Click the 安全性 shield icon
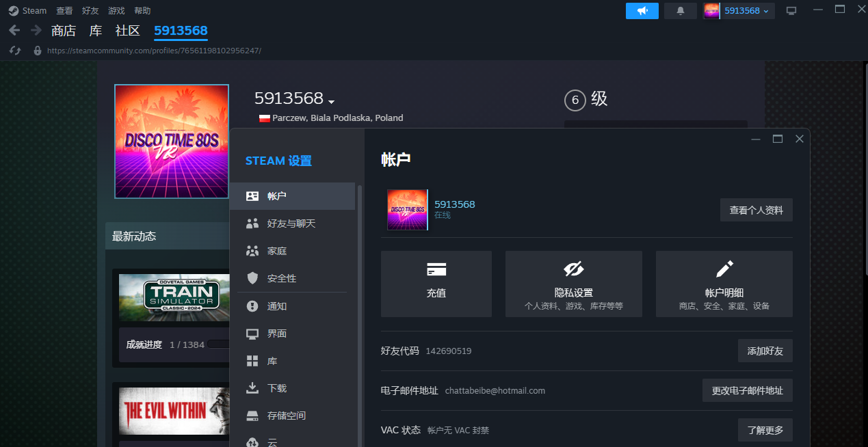 point(252,278)
